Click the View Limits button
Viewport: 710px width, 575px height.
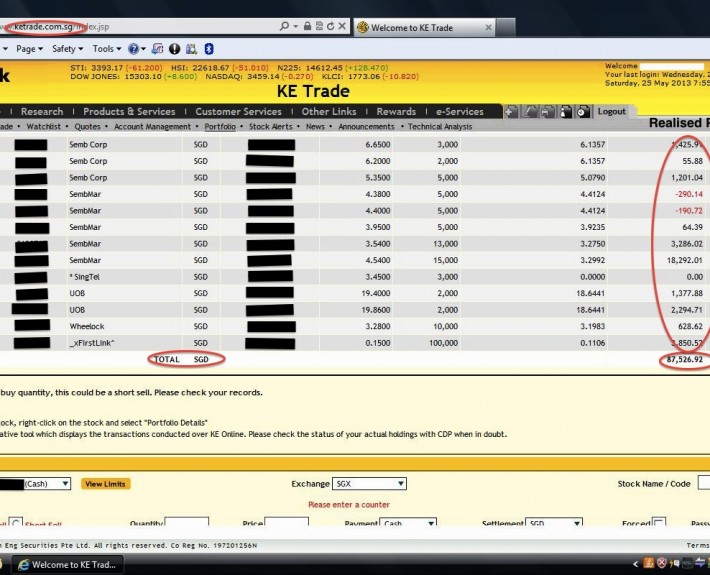[x=105, y=484]
